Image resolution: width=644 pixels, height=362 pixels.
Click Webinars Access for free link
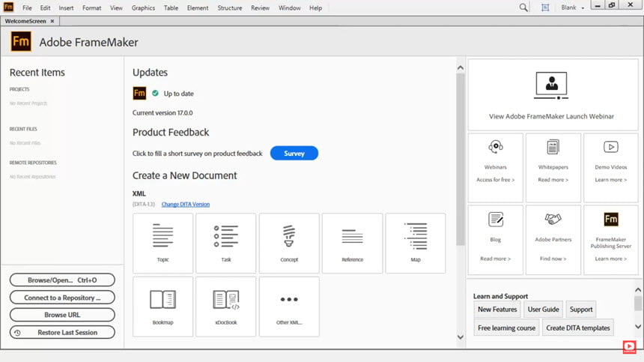(x=495, y=180)
